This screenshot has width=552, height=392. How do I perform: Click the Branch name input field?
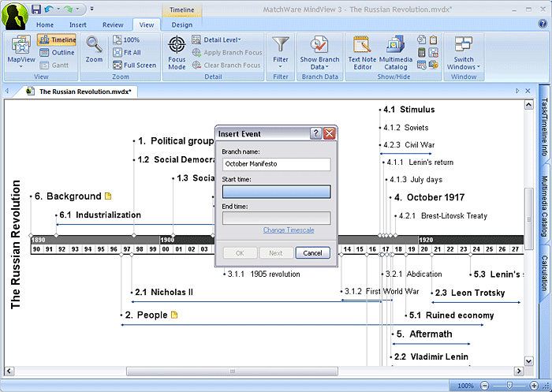tap(276, 164)
